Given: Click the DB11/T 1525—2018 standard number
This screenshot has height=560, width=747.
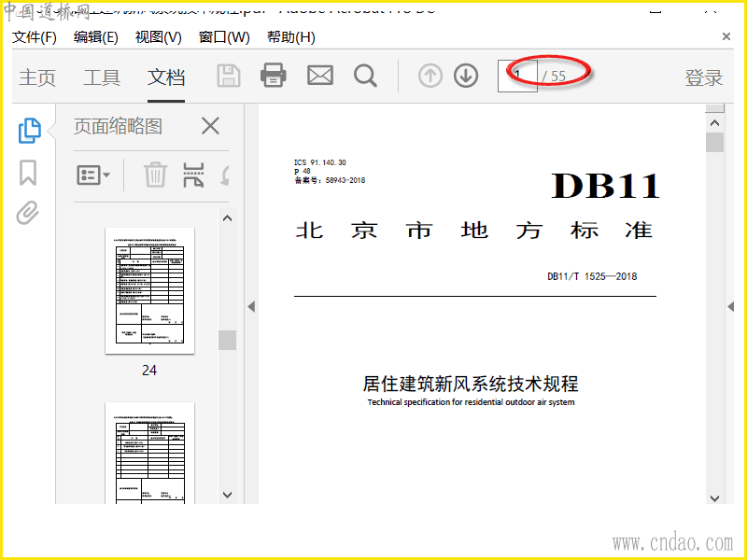Looking at the screenshot, I should [592, 276].
